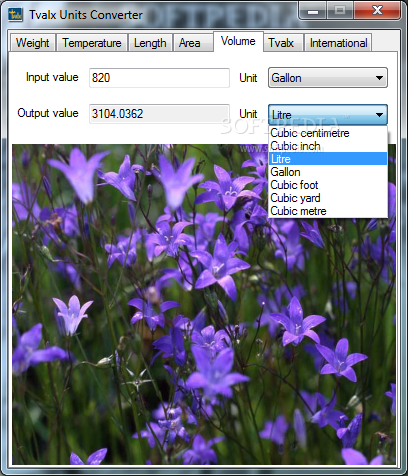Screen dimensions: 408x476
Task: Choose Cubic centimetre from the list
Action: 328,133
